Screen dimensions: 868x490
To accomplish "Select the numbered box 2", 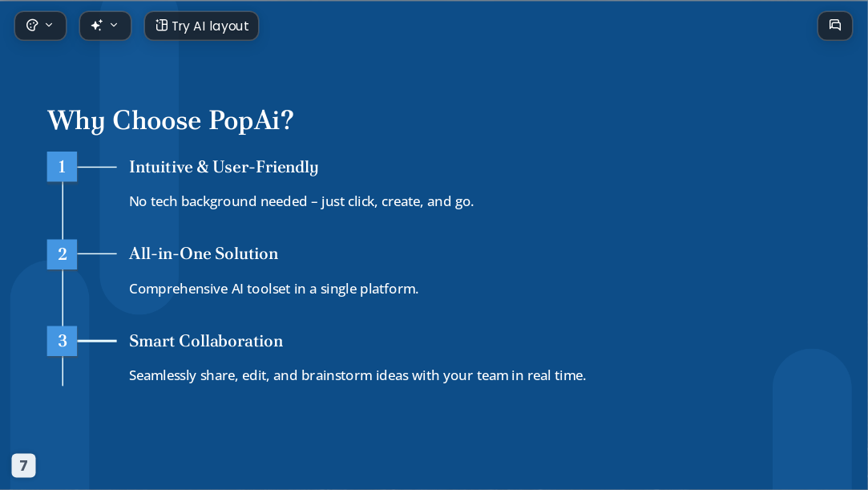I will (x=62, y=254).
